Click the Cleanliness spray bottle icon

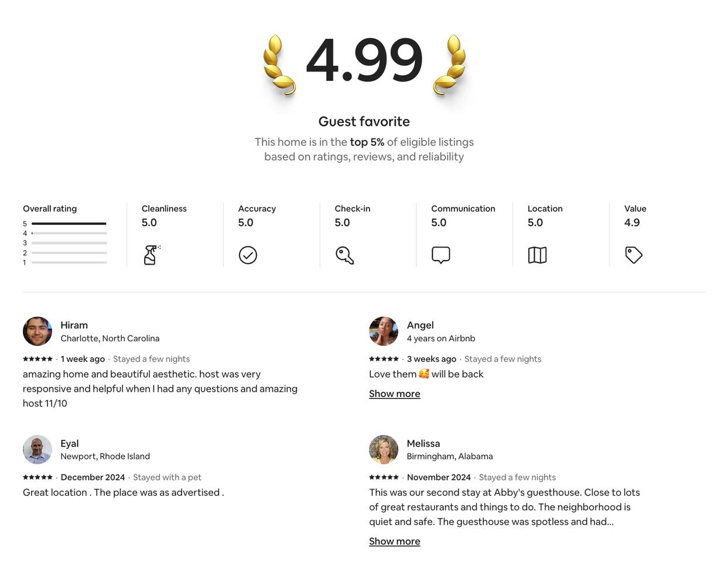[151, 255]
